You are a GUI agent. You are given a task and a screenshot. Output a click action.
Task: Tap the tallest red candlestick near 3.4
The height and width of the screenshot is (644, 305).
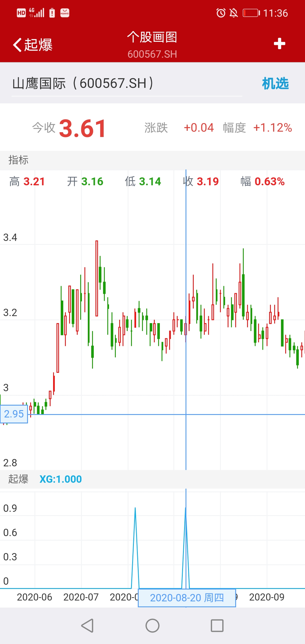97,278
